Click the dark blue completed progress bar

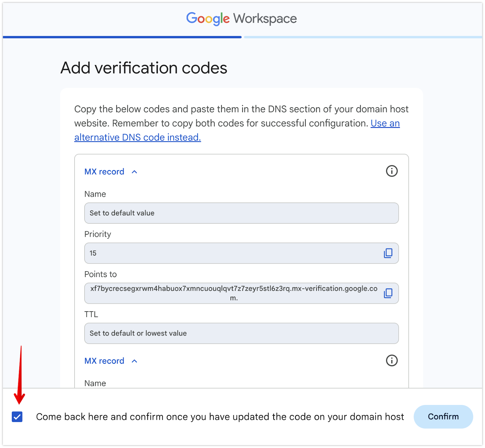tap(122, 37)
